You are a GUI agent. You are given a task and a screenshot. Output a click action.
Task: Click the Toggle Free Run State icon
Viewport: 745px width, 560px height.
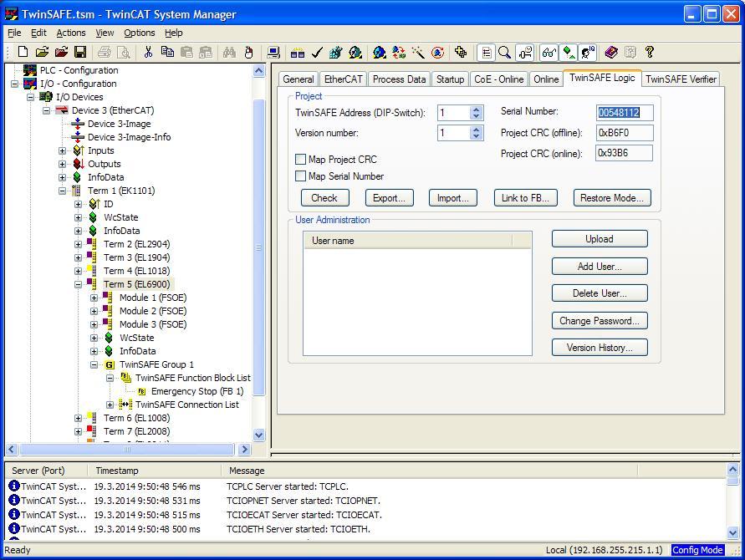(x=437, y=53)
